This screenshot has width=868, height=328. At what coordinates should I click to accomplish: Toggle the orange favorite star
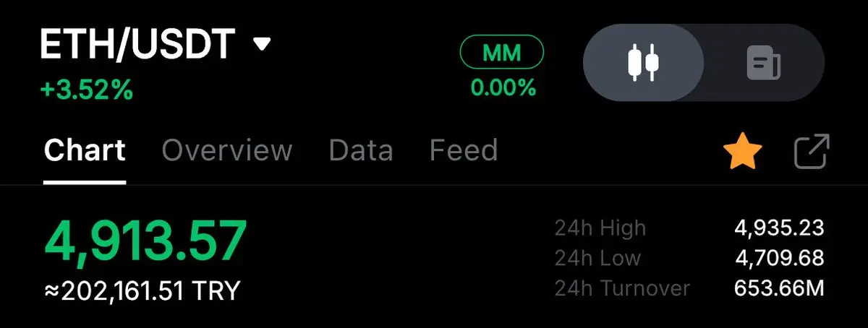(743, 152)
